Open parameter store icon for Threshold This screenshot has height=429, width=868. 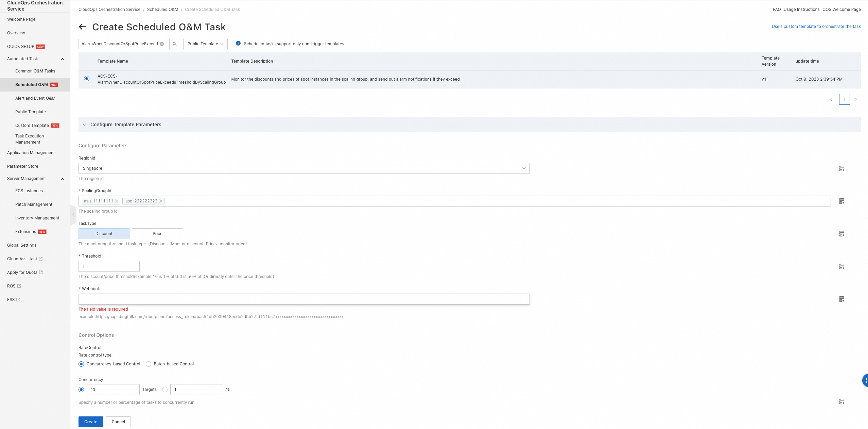pos(842,266)
